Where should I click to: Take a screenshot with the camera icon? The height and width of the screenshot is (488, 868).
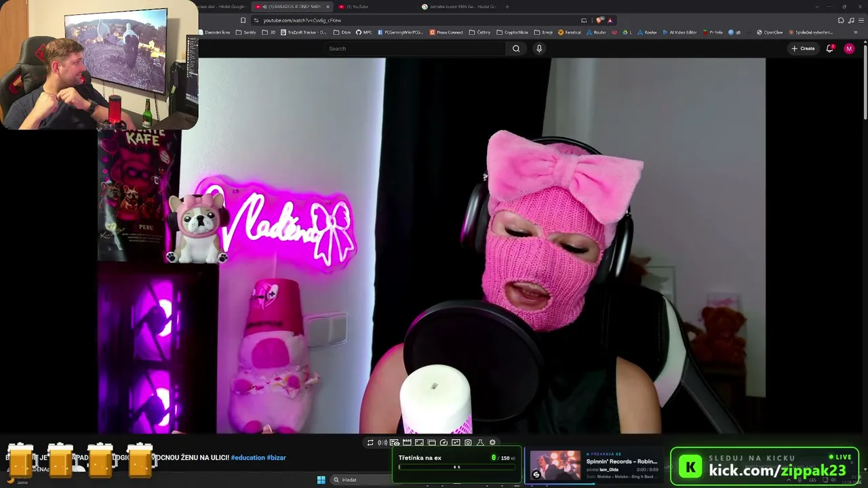pos(468,443)
